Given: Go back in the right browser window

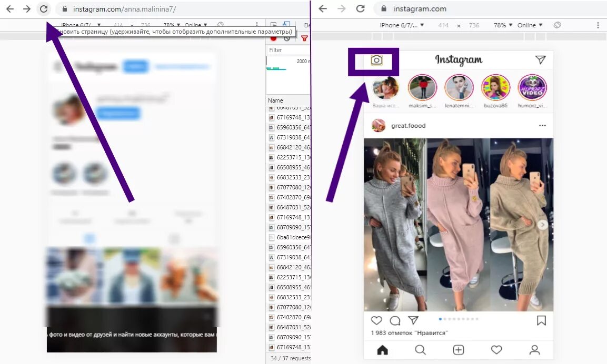Looking at the screenshot, I should click(x=323, y=9).
